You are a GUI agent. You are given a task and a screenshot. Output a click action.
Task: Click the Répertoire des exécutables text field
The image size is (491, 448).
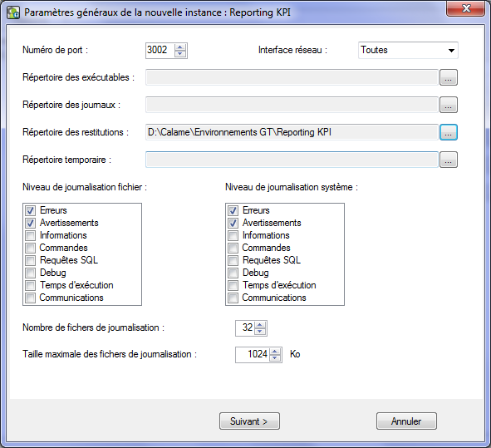[292, 77]
